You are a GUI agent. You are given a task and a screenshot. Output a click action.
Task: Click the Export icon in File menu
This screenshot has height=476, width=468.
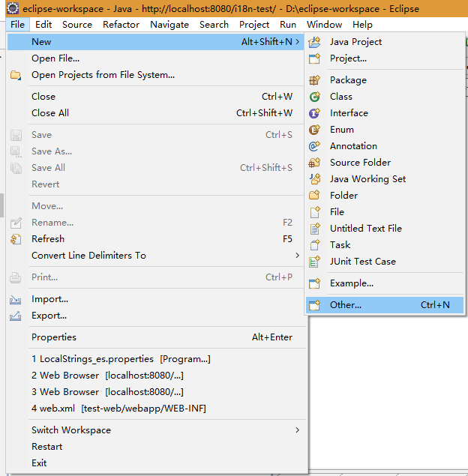(16, 316)
